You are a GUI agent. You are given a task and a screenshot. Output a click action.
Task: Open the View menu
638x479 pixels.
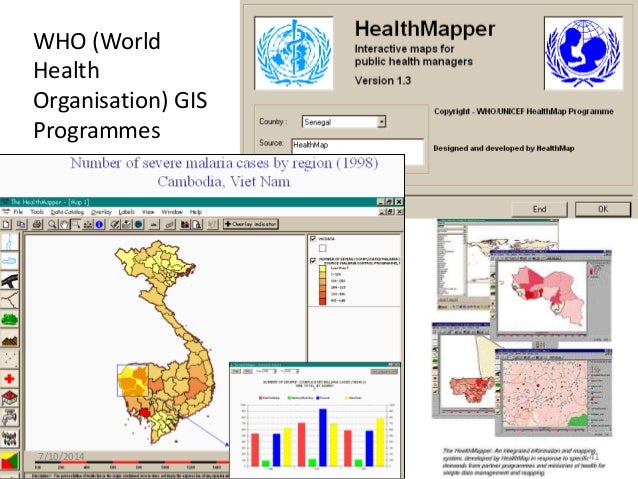click(x=148, y=212)
